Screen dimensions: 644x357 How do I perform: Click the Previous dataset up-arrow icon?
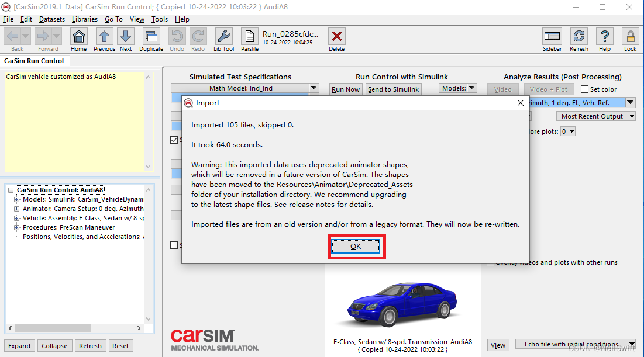104,37
